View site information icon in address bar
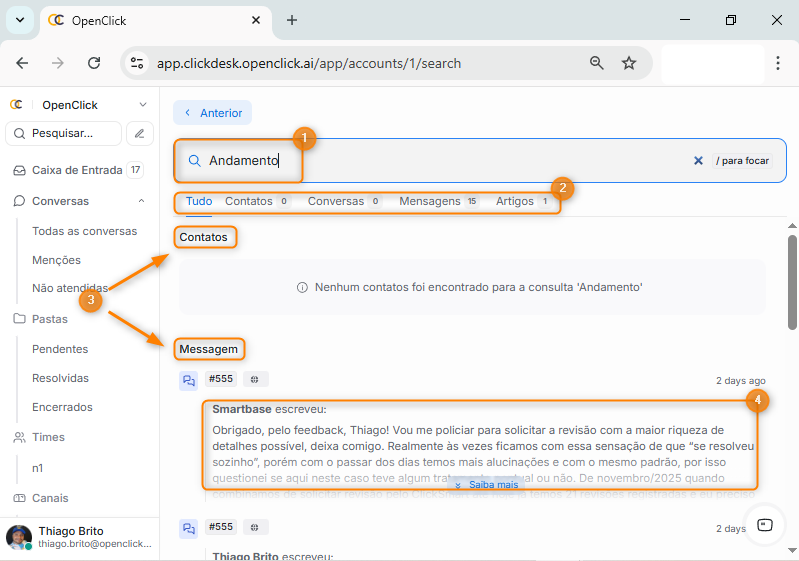Viewport: 799px width, 561px height. [138, 63]
